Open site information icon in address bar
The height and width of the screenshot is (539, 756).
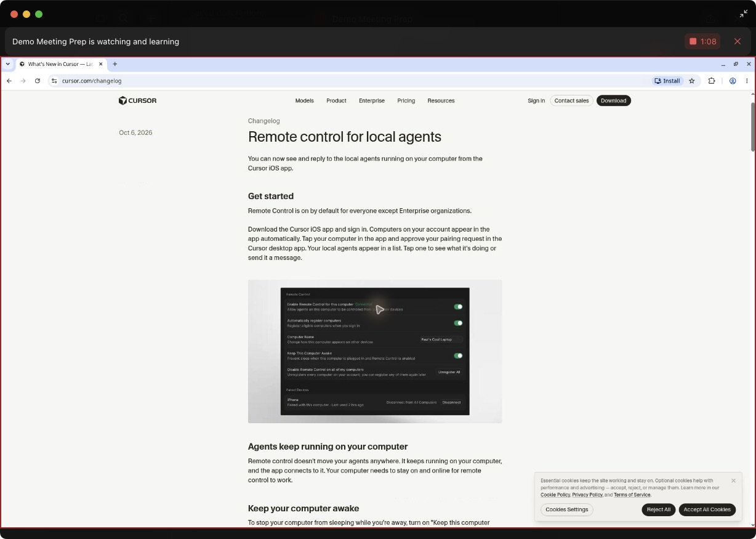(x=54, y=81)
